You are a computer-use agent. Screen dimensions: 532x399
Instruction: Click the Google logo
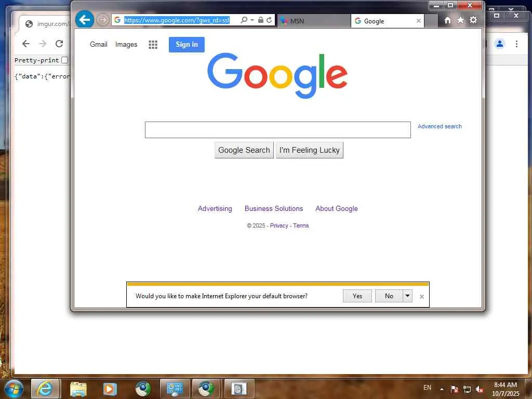coord(277,76)
